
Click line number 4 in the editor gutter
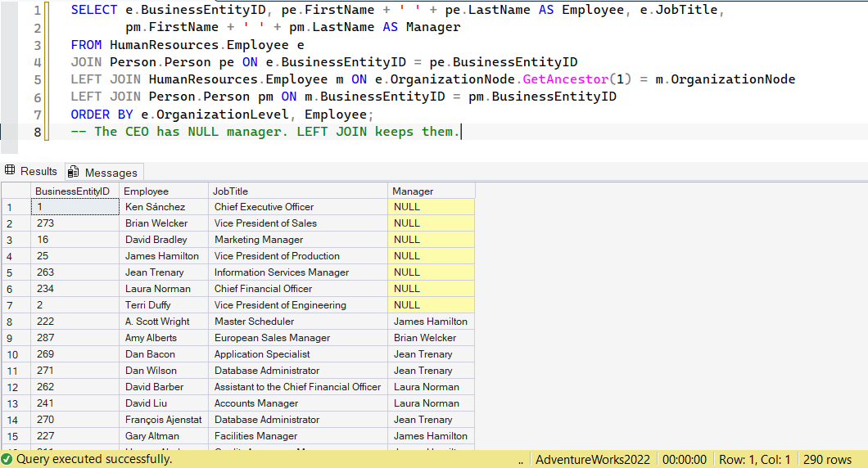(x=37, y=62)
